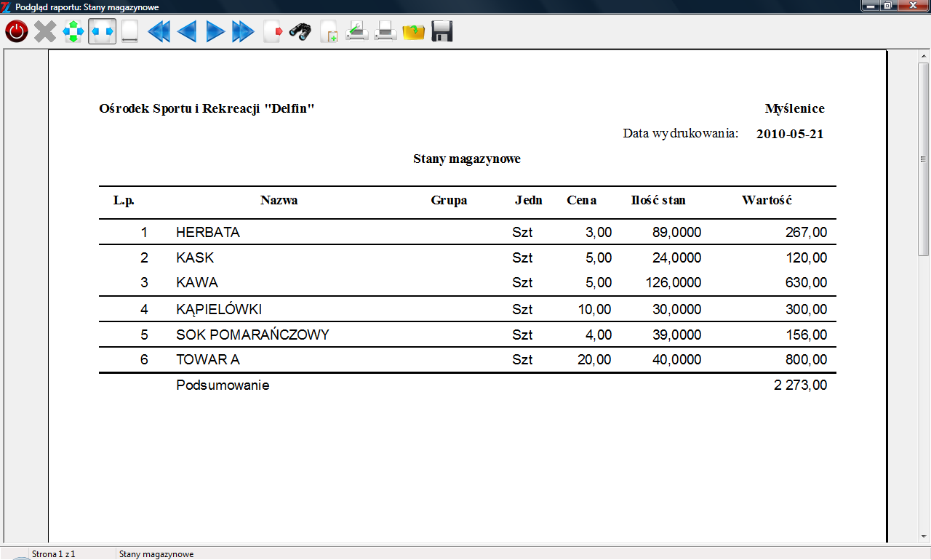Click scrollbar up arrow at top right
The height and width of the screenshot is (560, 931).
(924, 56)
